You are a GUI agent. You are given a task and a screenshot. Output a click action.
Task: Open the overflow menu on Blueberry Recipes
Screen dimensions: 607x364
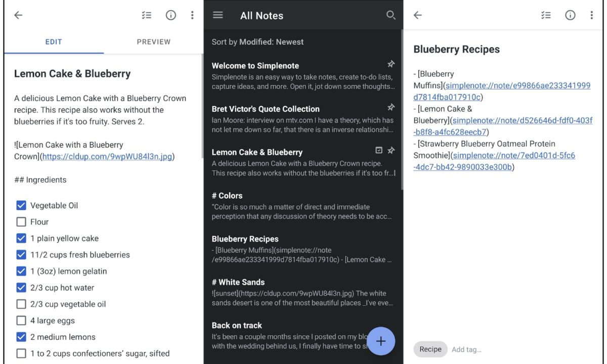click(591, 15)
